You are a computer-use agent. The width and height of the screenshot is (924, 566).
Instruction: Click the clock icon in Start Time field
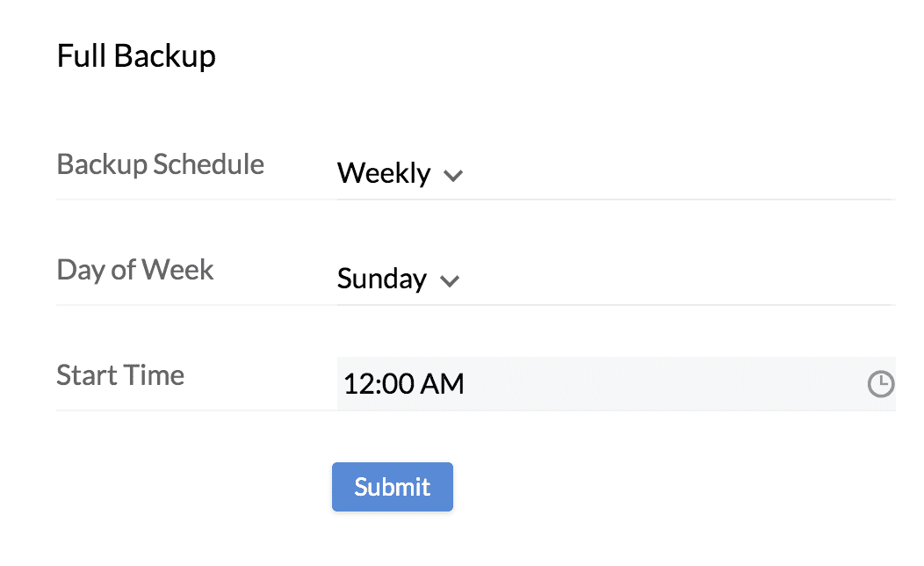tap(880, 384)
